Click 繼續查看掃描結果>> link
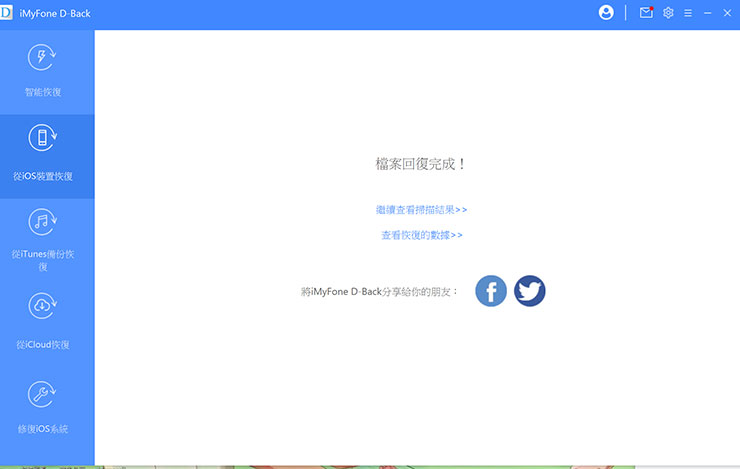 click(x=421, y=210)
